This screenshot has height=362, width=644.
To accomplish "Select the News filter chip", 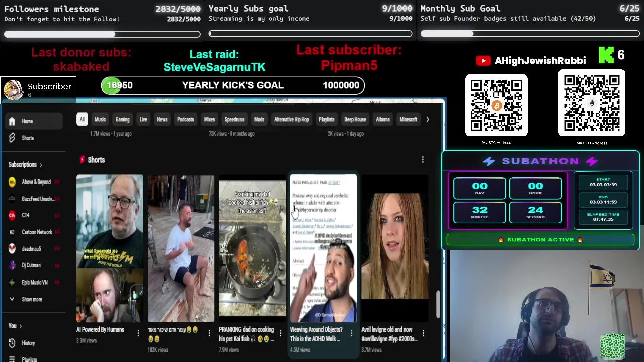I will click(162, 120).
